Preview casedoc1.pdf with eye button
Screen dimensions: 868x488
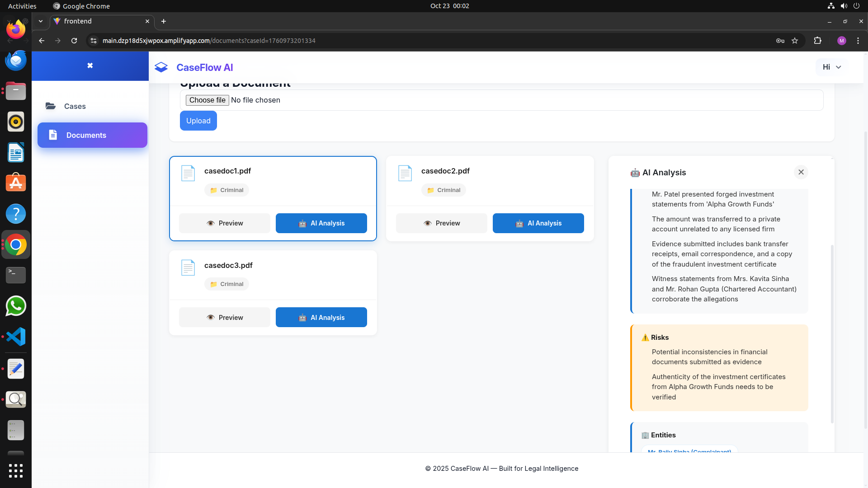coord(225,223)
